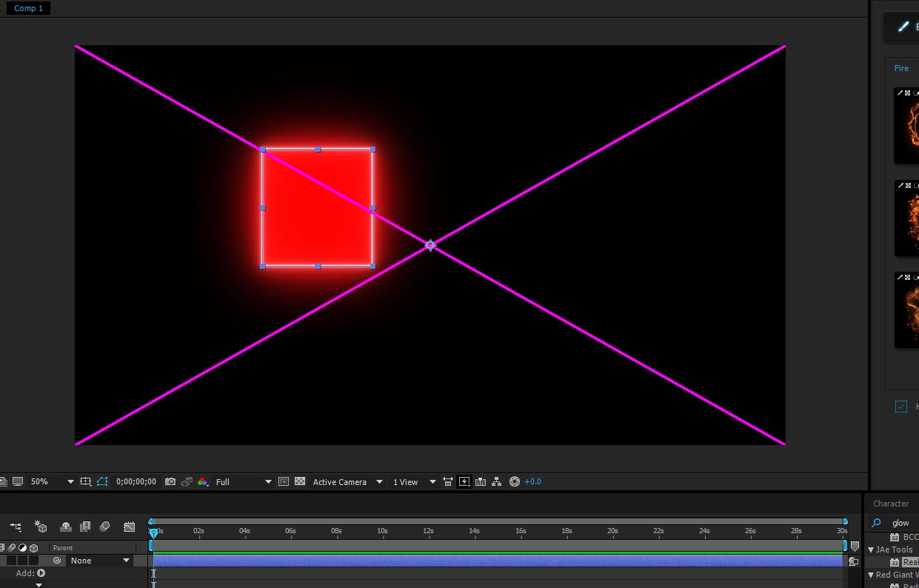Show the last snapshot icon
Screen dimensions: 919x588
click(x=187, y=481)
